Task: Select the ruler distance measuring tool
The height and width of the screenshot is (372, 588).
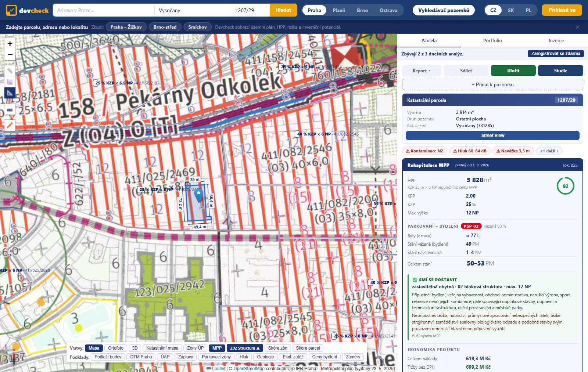Action: pos(10,71)
